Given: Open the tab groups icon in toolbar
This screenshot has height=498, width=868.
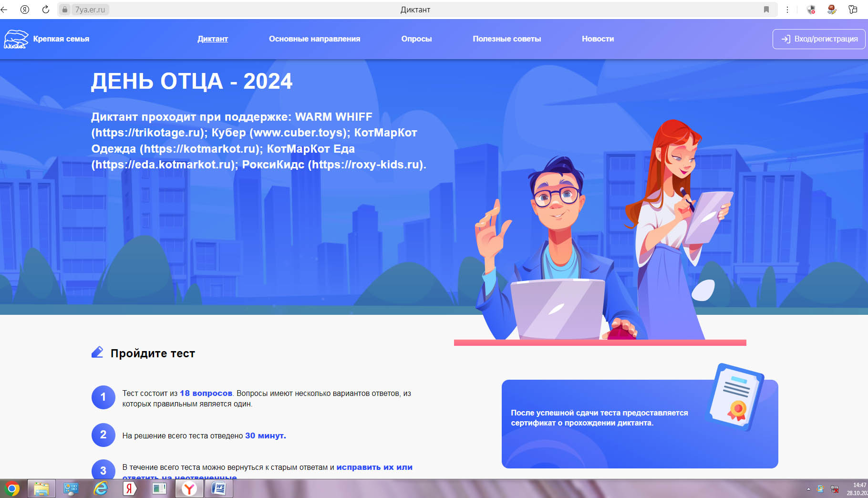Looking at the screenshot, I should 853,10.
